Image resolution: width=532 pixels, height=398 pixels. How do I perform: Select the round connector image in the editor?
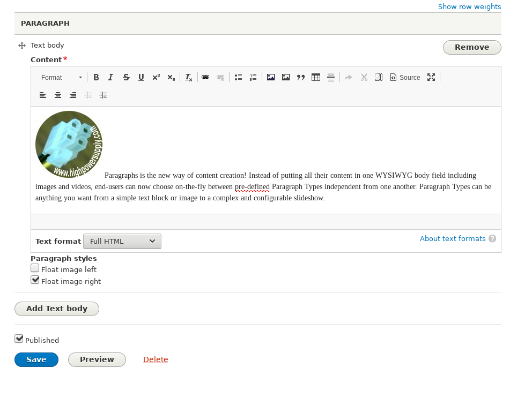coord(69,145)
